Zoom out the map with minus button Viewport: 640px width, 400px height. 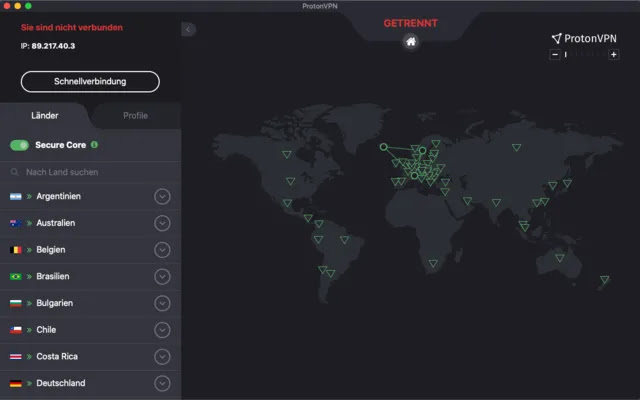pyautogui.click(x=554, y=54)
